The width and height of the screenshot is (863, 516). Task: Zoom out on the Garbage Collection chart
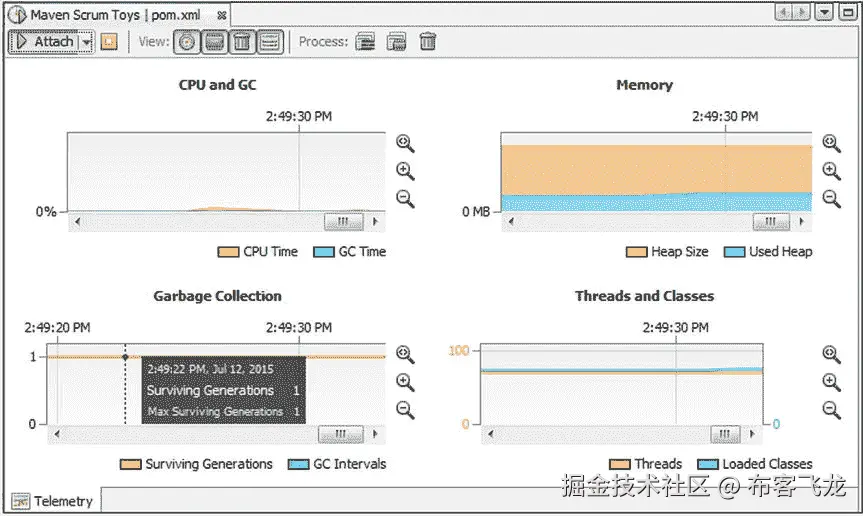(405, 410)
